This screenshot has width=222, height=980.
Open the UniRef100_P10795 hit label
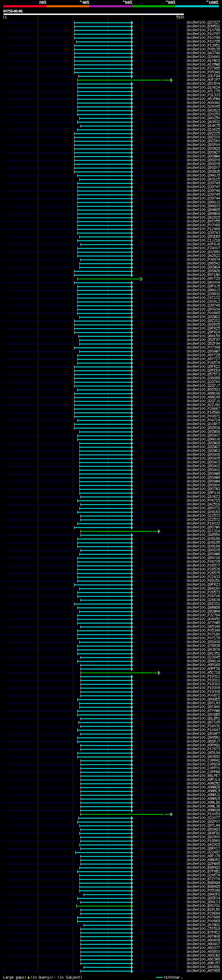[x=203, y=41]
